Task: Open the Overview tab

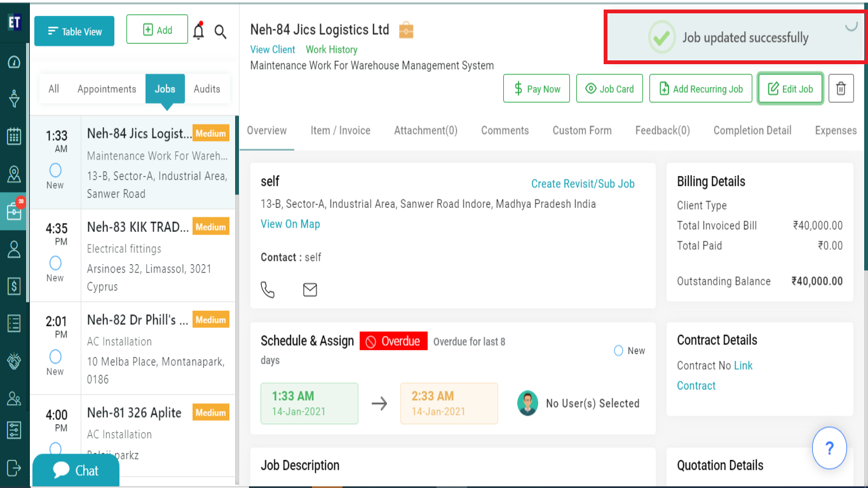Action: [x=267, y=130]
